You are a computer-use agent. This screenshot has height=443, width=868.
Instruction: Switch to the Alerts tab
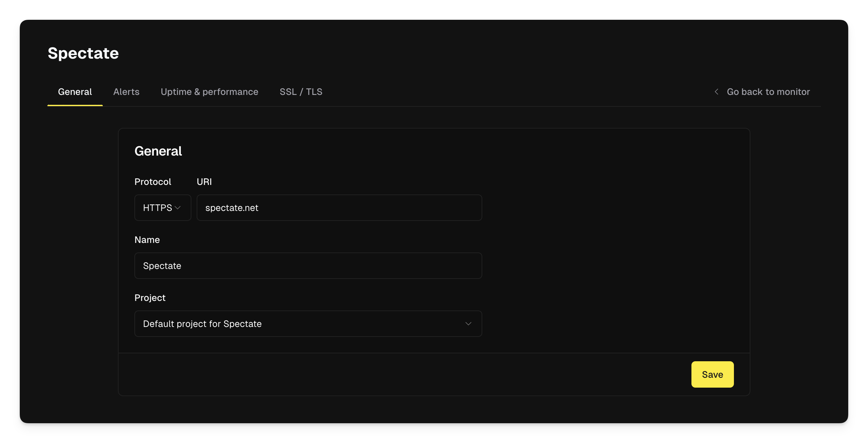pos(126,92)
